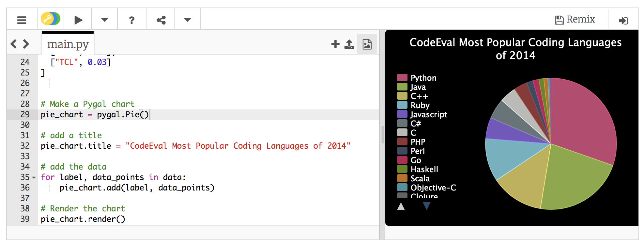
Task: Expand the run options dropdown arrow
Action: (104, 20)
